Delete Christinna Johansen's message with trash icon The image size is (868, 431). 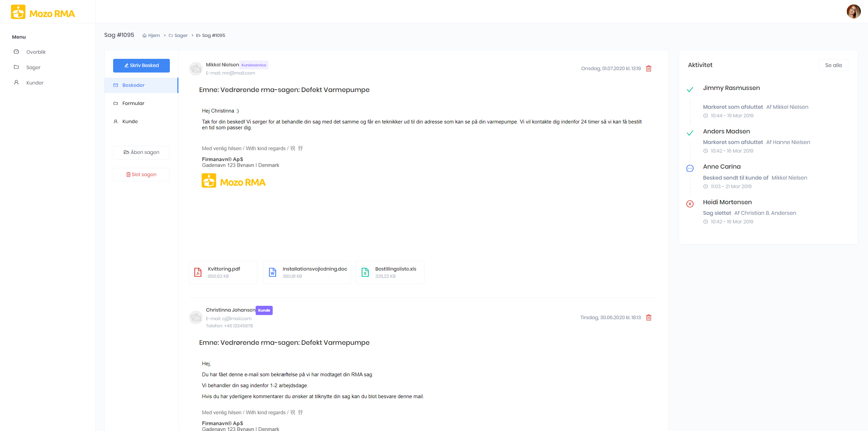click(x=649, y=318)
